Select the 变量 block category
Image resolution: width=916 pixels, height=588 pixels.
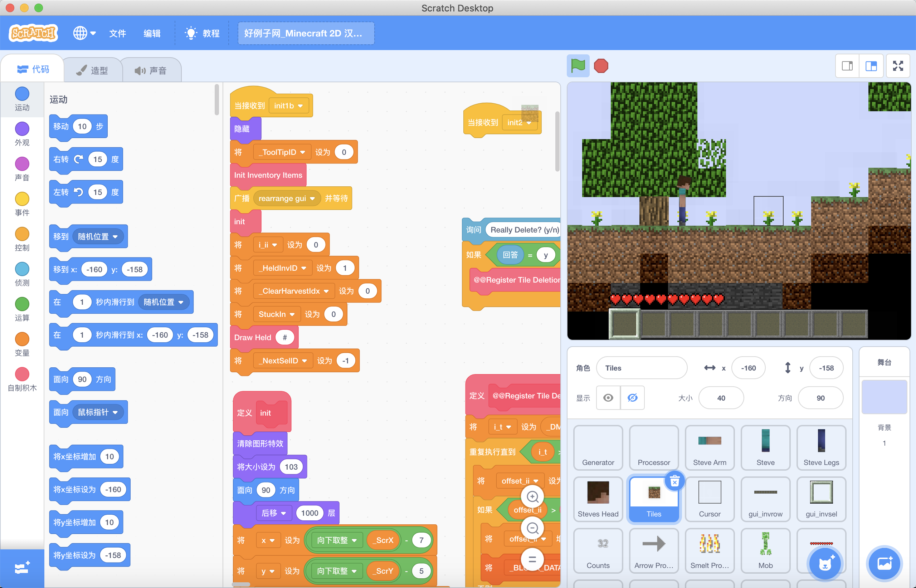click(22, 345)
